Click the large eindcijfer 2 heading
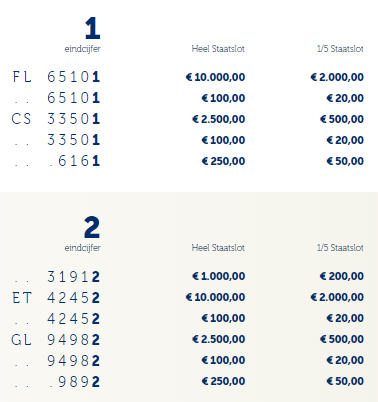378x402 pixels. (92, 227)
